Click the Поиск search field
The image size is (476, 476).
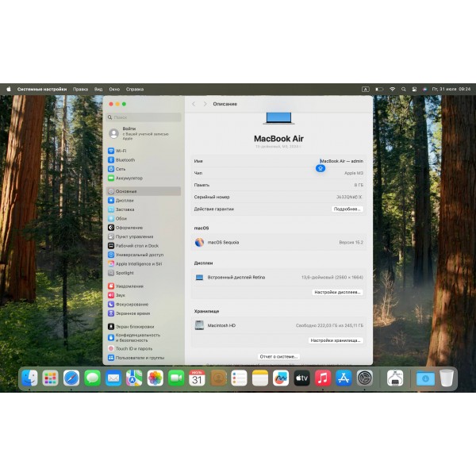click(144, 117)
